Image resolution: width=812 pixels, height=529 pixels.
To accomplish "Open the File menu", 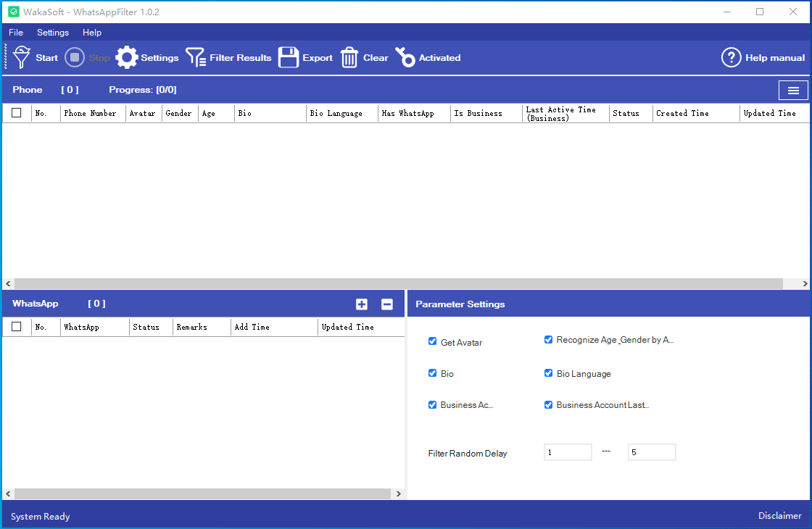I will (16, 32).
